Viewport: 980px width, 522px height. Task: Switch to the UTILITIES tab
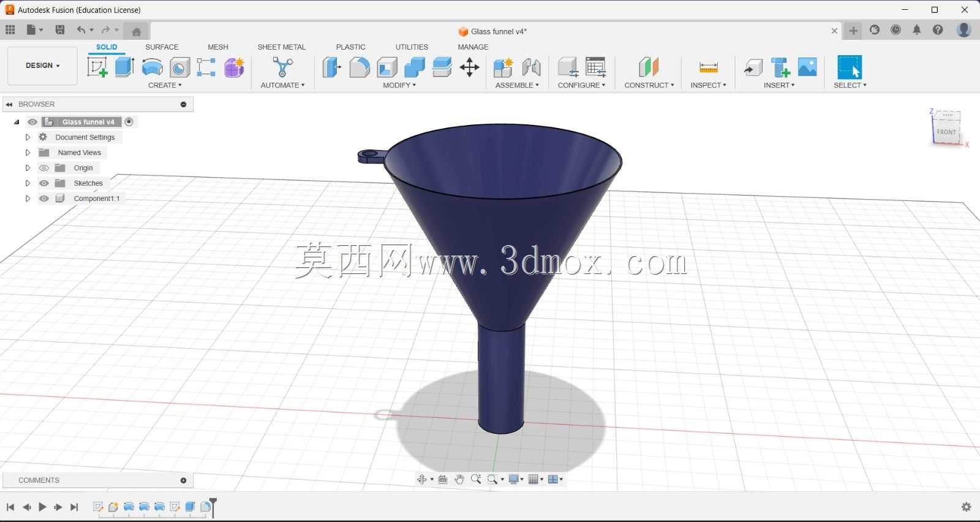click(x=412, y=47)
